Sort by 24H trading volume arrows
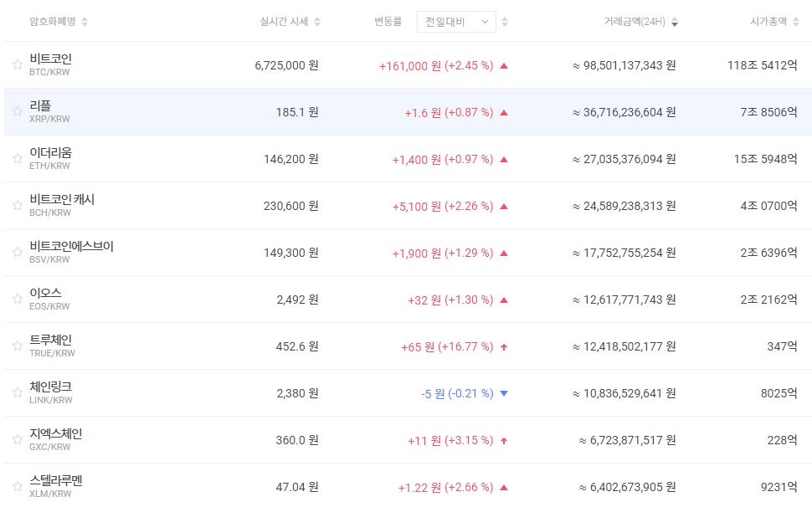Screen dimensions: 812x507 [675, 23]
